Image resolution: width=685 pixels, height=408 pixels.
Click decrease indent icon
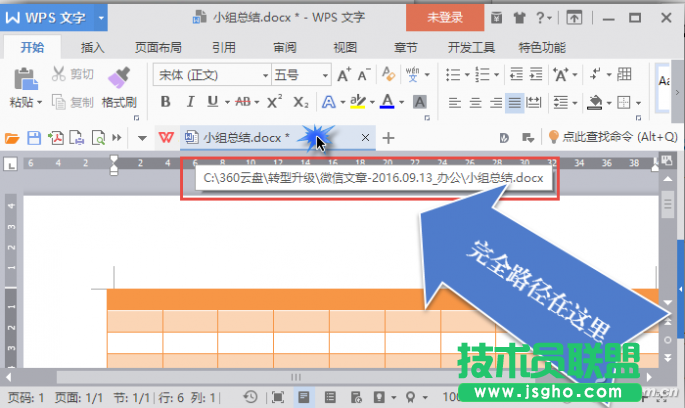516,74
